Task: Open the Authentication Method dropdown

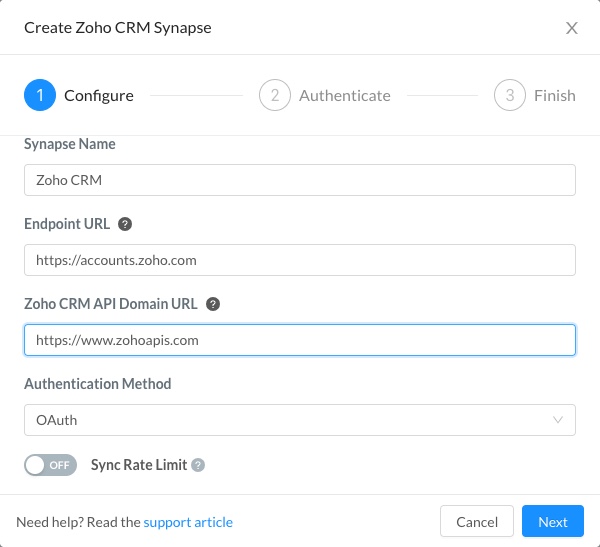Action: (x=299, y=420)
